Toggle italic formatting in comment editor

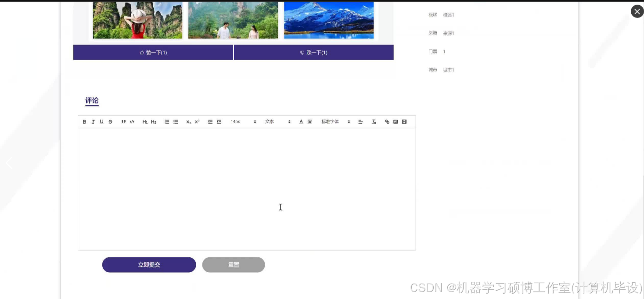(x=93, y=122)
